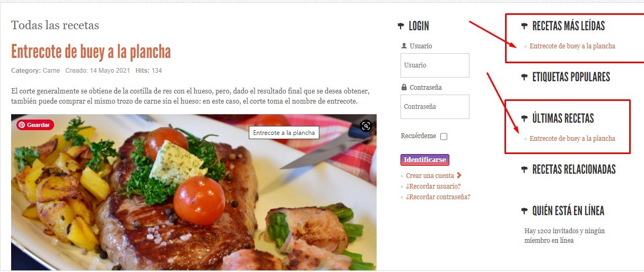Open Entrecote link under Recetas más leídas
The height and width of the screenshot is (272, 644).
coord(572,46)
